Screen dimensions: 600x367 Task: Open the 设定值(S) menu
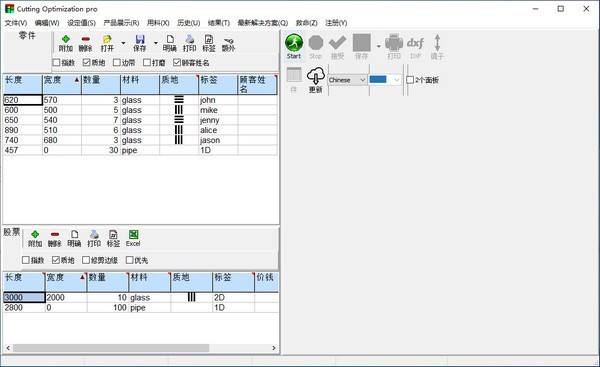click(82, 23)
